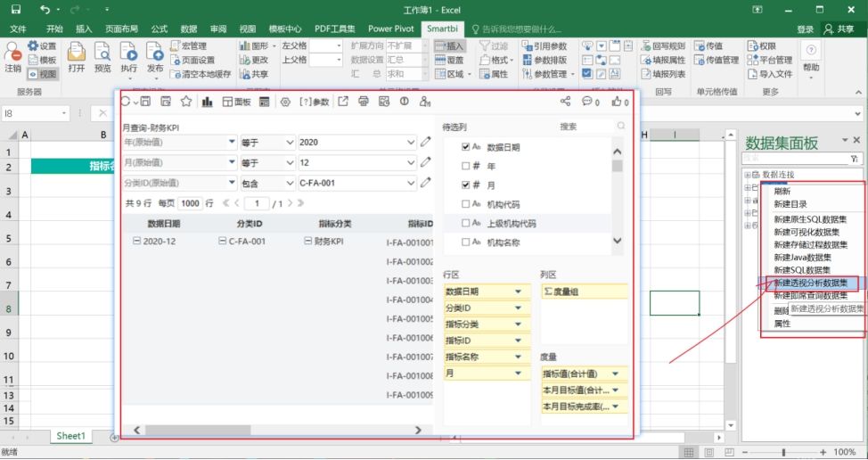Toggle the 插入 insert mode button
The image size is (868, 460).
pos(449,46)
